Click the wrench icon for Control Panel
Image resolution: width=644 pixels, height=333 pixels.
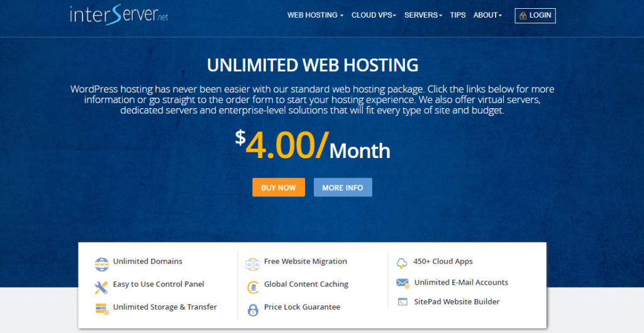[x=101, y=287]
